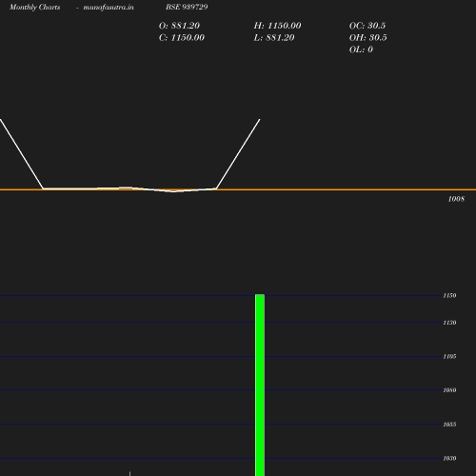The image size is (476, 476).
Task: Click the "OL: 0" value
Action: coord(361,50)
